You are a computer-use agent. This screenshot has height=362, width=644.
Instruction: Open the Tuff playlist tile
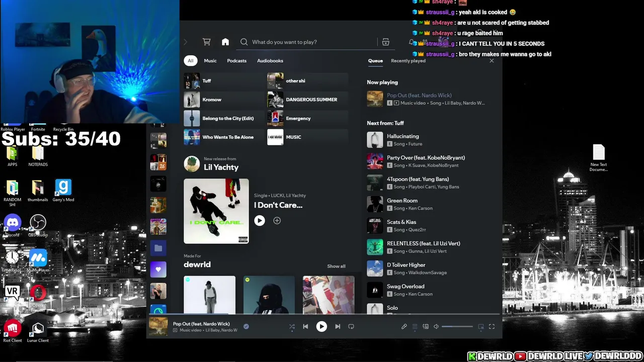pos(224,81)
